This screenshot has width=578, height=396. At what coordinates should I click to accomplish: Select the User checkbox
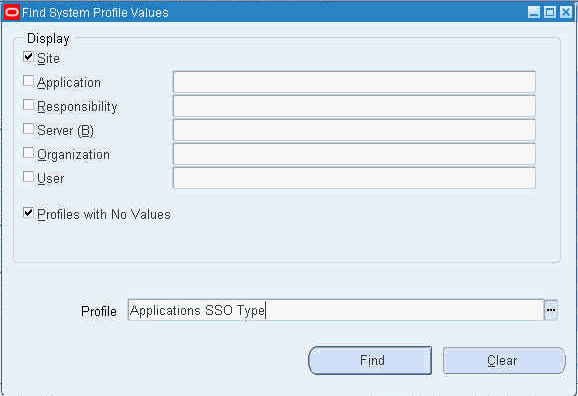tap(28, 177)
